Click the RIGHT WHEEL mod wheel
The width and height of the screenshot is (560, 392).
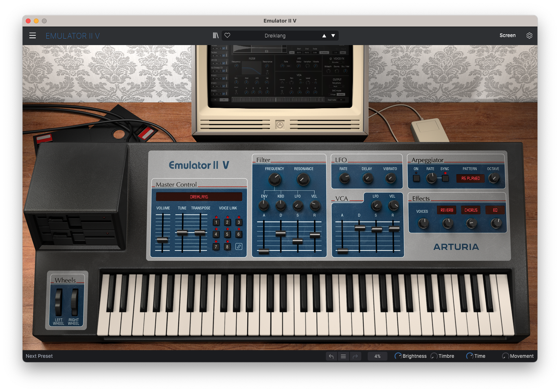pos(74,302)
